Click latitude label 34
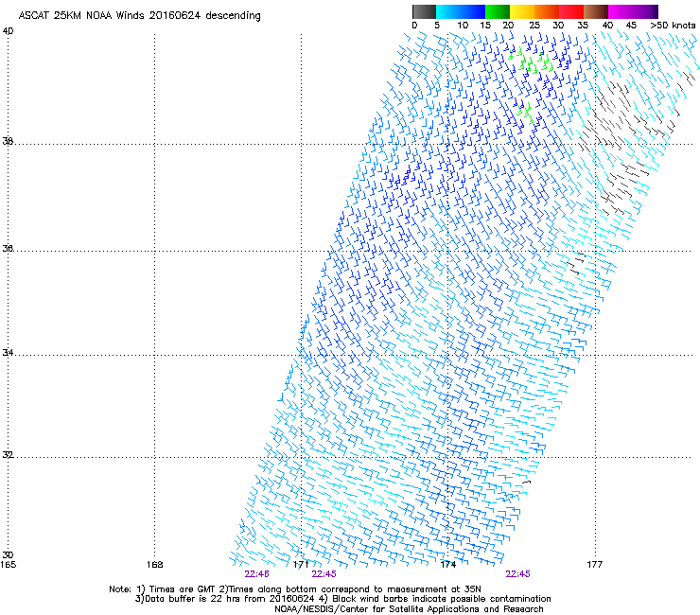Image resolution: width=700 pixels, height=615 pixels. coord(8,353)
